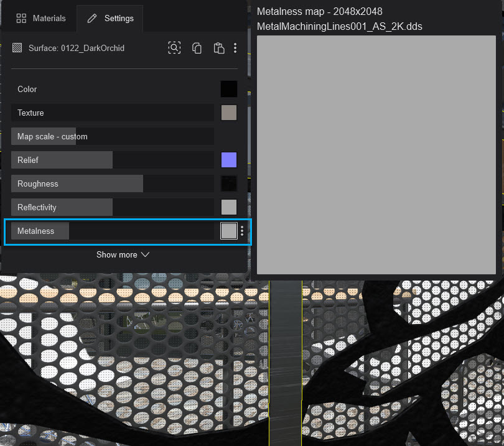This screenshot has height=446, width=504.
Task: Click the find material in scene icon
Action: (x=174, y=48)
